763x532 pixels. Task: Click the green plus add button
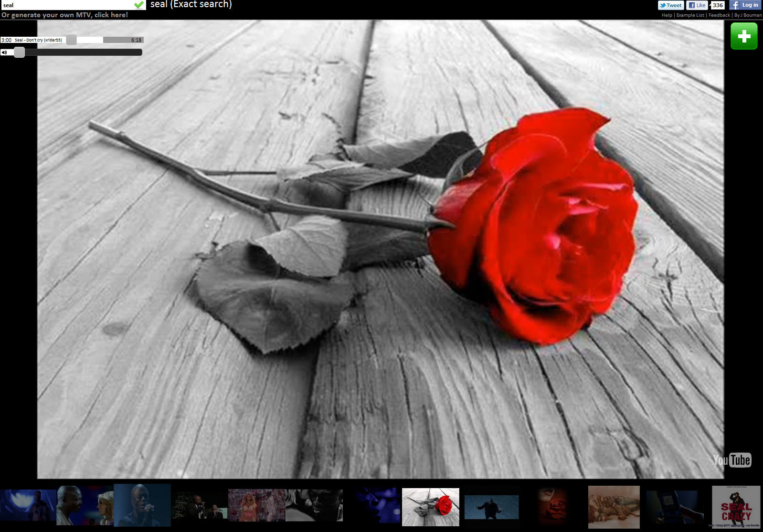pos(744,36)
